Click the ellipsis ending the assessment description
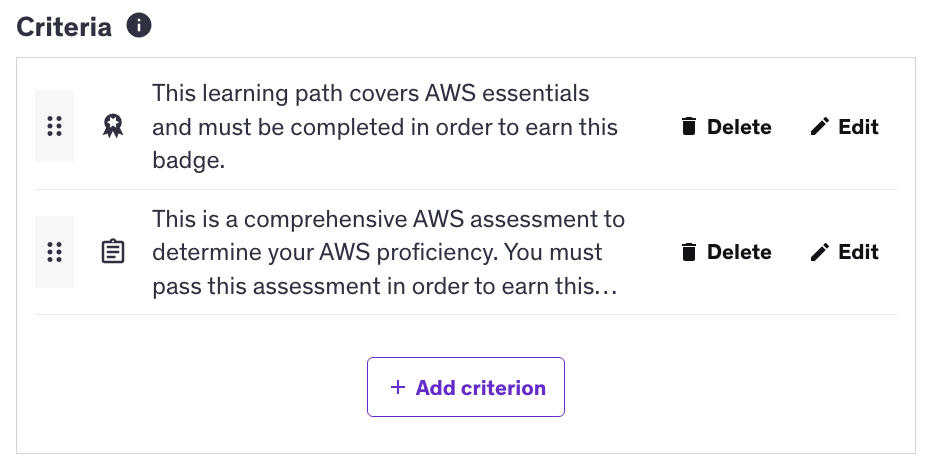 point(608,288)
